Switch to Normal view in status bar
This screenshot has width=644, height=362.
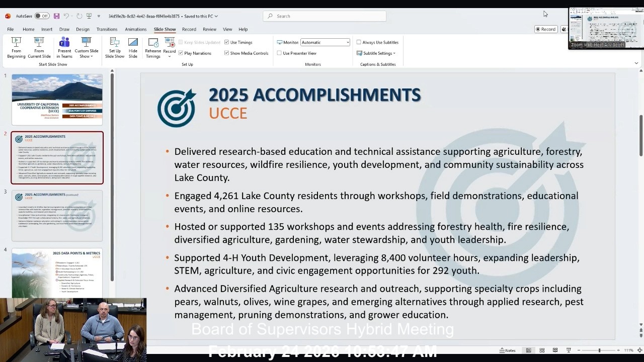coord(528,350)
